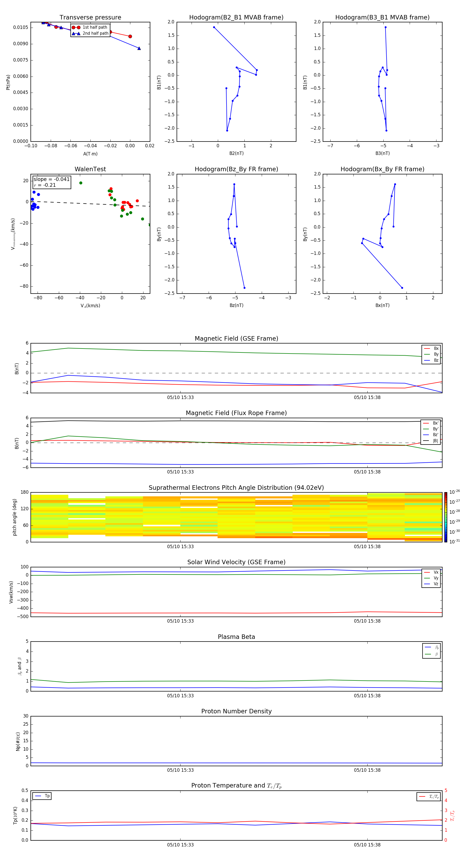Click the "Plasma Beta" plot title
The image size is (473, 868).
236,637
